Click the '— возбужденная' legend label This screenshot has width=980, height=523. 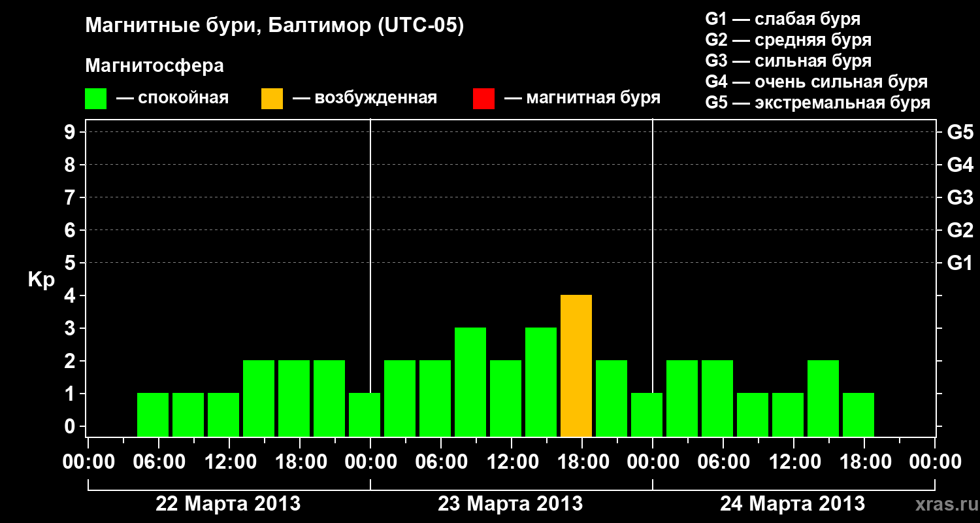click(x=365, y=99)
